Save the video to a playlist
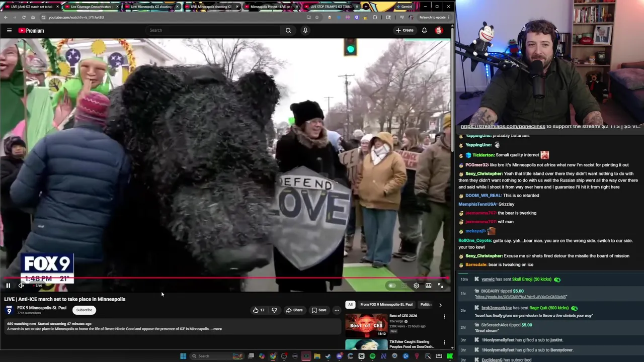The width and height of the screenshot is (644, 362). (319, 310)
